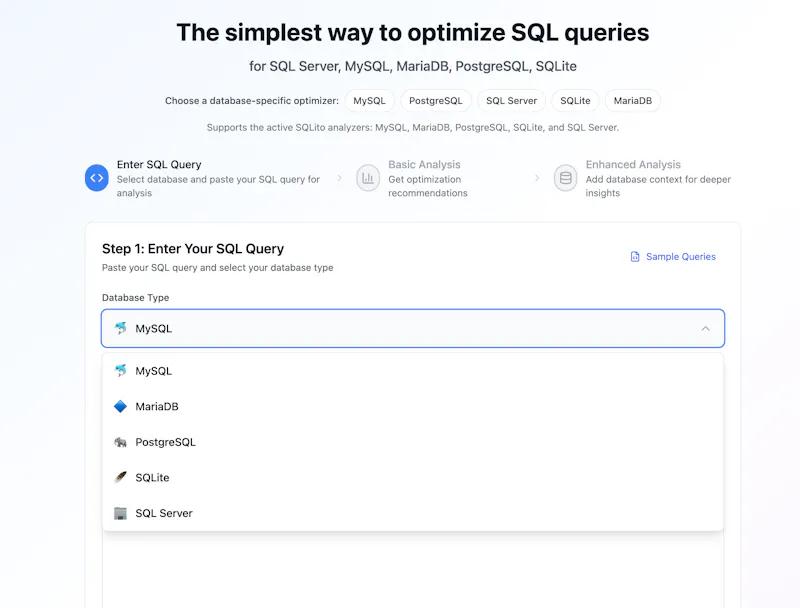The width and height of the screenshot is (800, 608).
Task: Click the Basic Analysis bar chart icon
Action: 368,178
